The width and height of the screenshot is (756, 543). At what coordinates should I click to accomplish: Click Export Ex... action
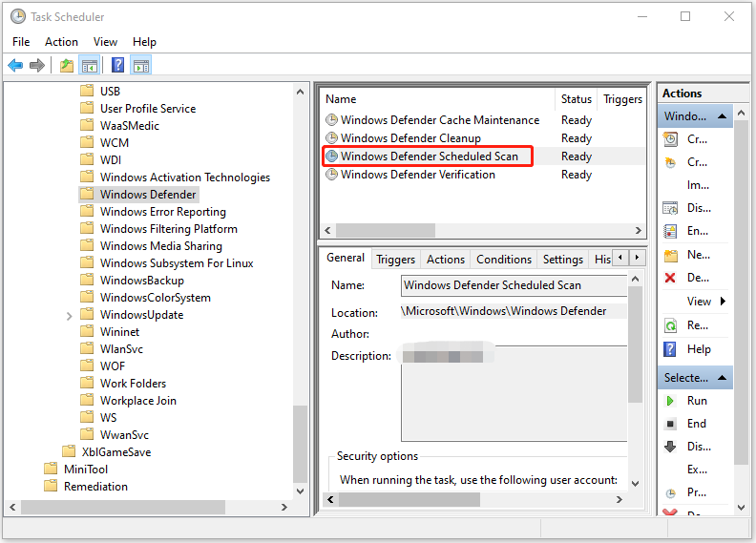(697, 470)
